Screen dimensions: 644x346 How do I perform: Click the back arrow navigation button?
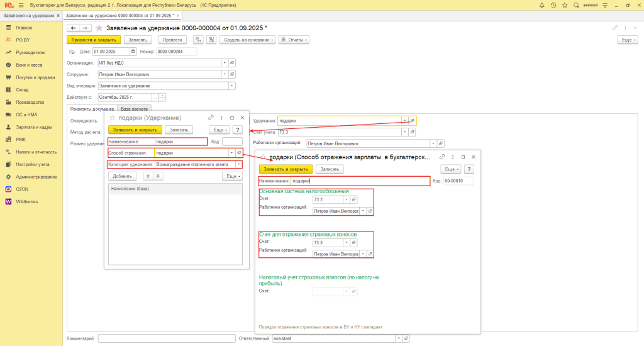tap(73, 28)
